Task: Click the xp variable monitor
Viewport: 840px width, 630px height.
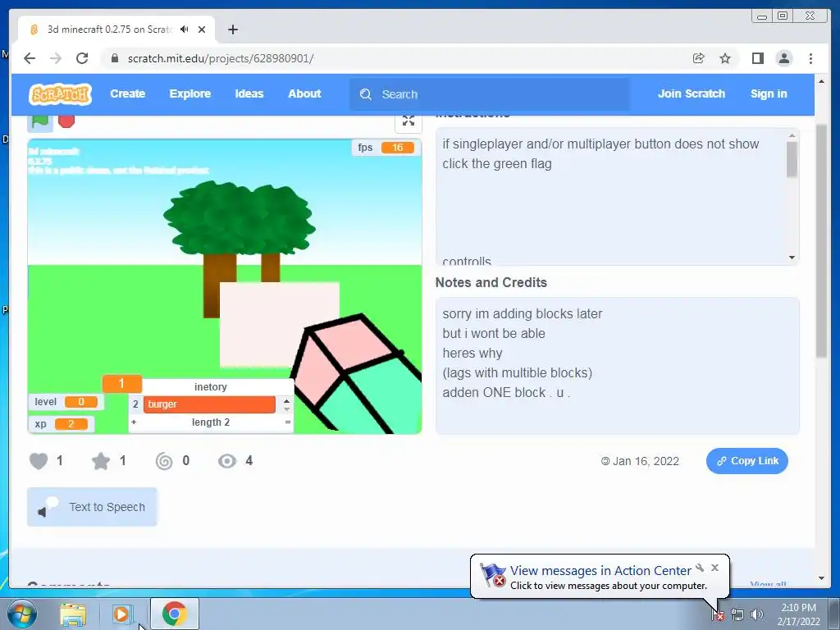Action: click(61, 424)
